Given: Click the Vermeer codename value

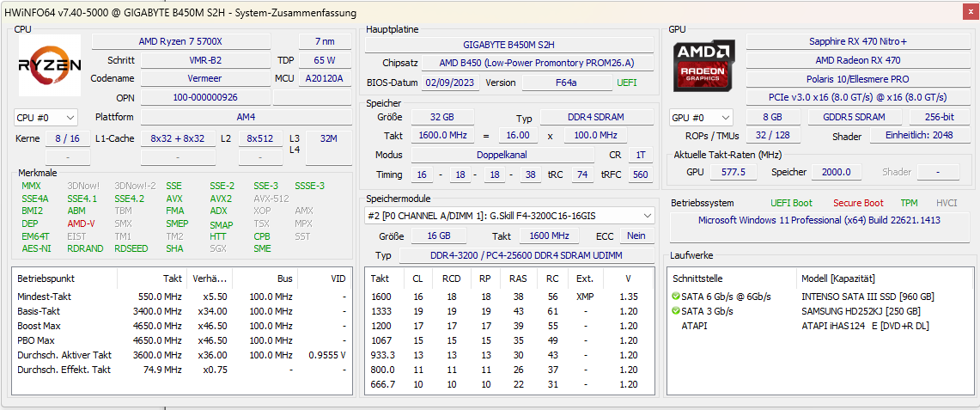Looking at the screenshot, I should click(x=205, y=79).
